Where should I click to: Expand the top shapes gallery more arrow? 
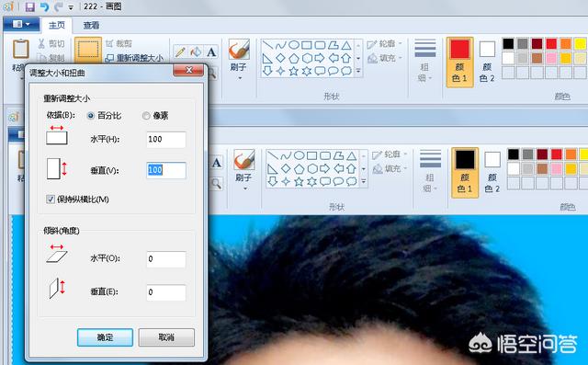click(358, 71)
